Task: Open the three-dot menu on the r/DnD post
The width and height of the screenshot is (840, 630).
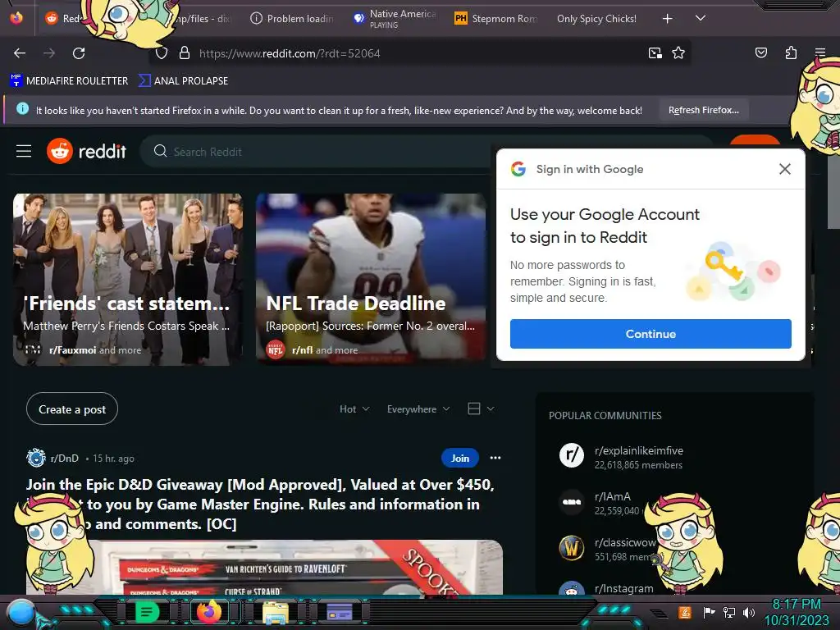Action: pyautogui.click(x=495, y=458)
